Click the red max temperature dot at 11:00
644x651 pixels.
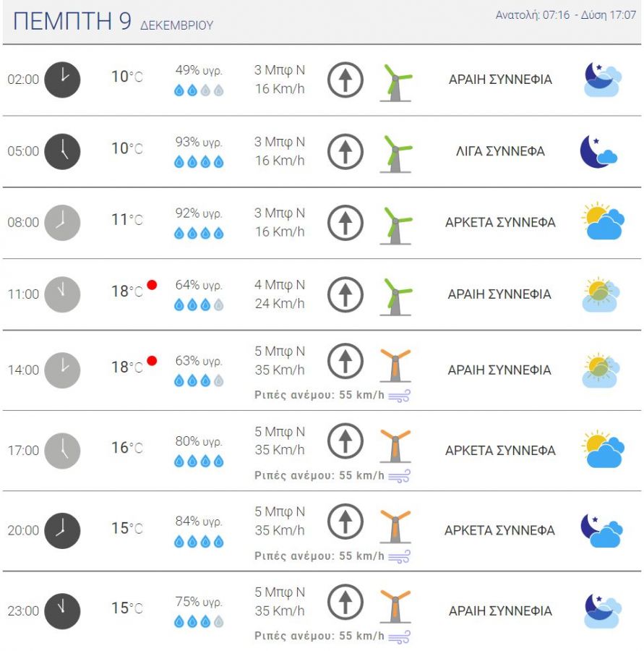[x=152, y=285]
